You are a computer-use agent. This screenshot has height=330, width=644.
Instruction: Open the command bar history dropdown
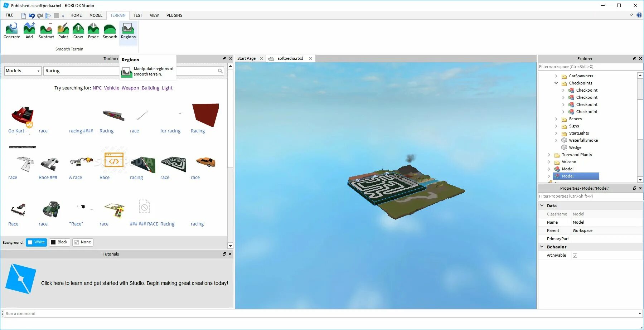point(640,314)
